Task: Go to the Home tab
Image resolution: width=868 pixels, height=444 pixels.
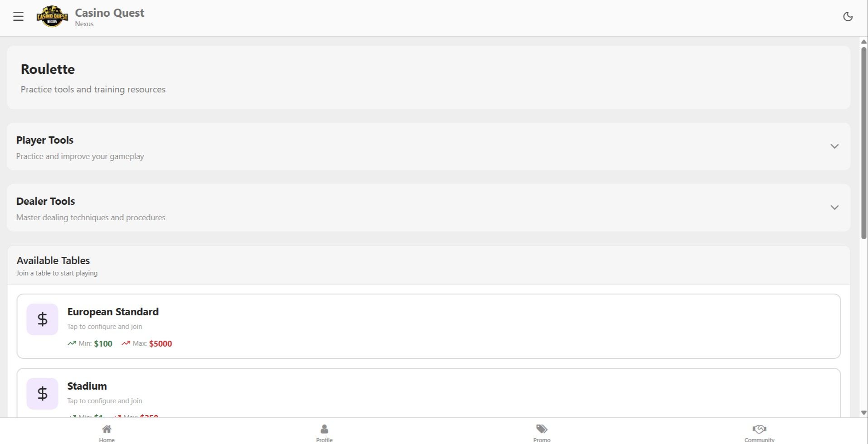Action: click(107, 433)
